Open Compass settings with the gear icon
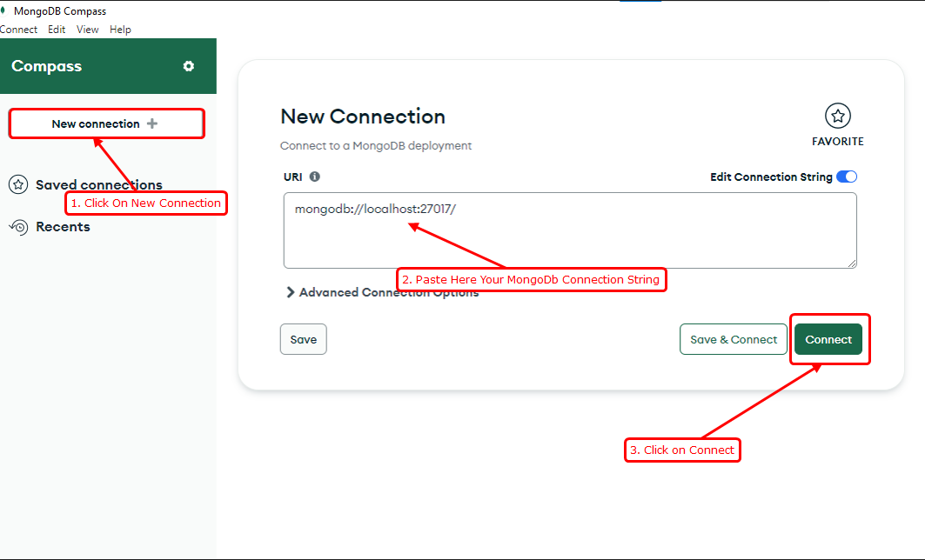Screen dimensions: 925x560 pyautogui.click(x=187, y=66)
